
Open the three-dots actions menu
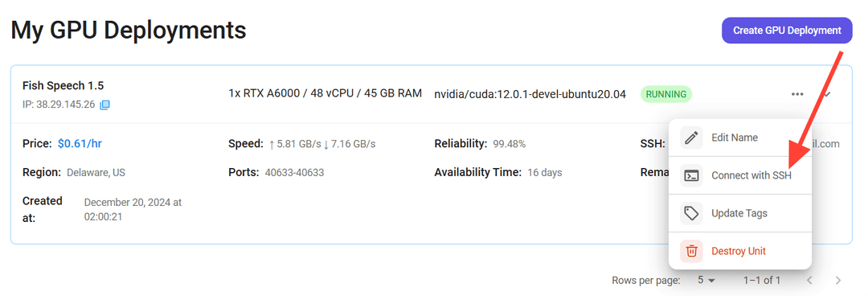[x=797, y=94]
